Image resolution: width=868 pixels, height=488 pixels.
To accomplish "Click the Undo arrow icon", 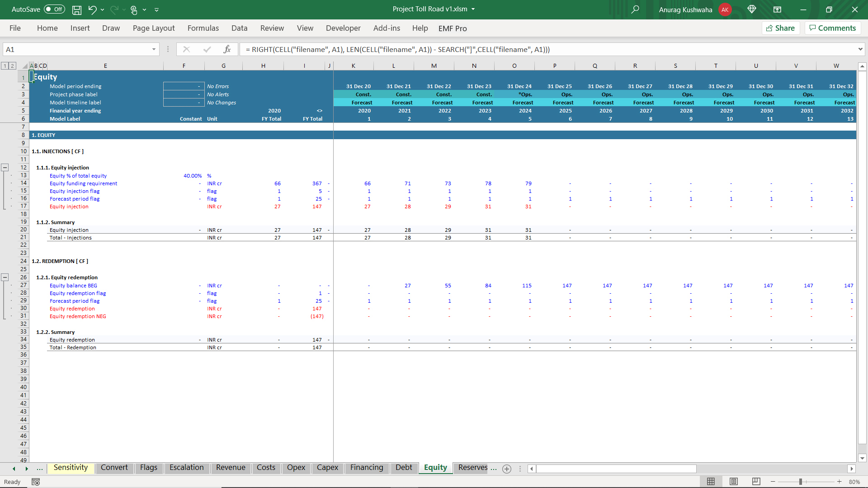I will [x=92, y=9].
